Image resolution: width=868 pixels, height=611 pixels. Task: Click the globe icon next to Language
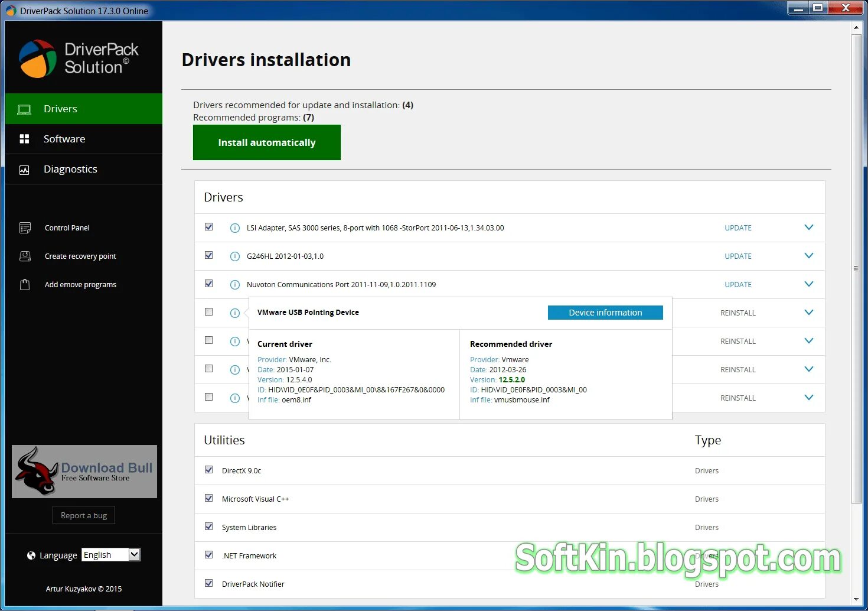coord(31,555)
